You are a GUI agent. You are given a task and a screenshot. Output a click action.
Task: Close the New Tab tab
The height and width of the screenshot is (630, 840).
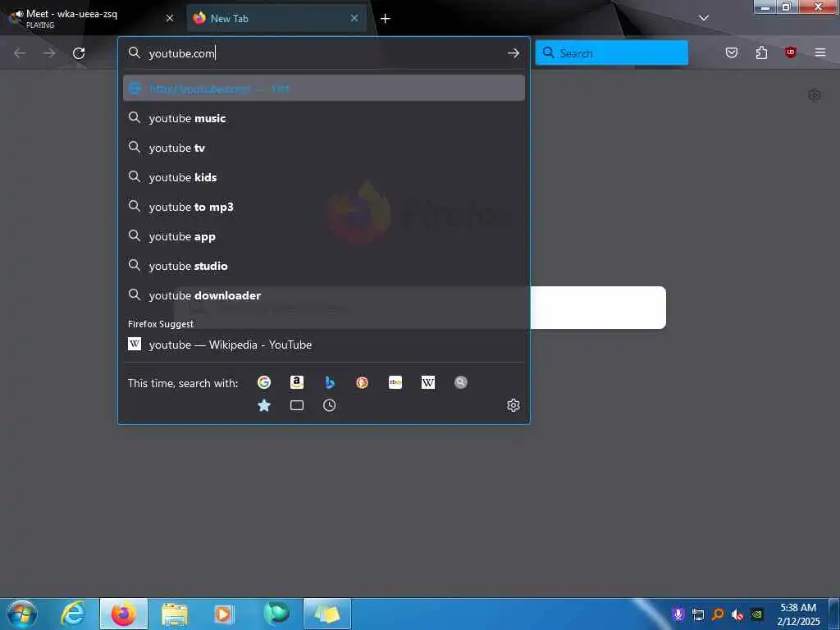click(354, 18)
